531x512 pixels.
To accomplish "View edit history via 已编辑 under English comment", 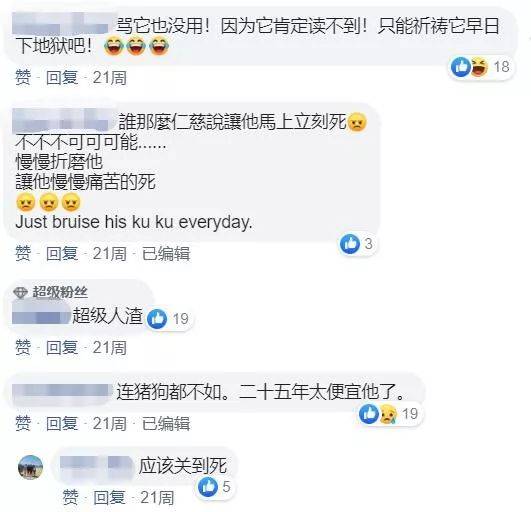I will click(x=166, y=254).
